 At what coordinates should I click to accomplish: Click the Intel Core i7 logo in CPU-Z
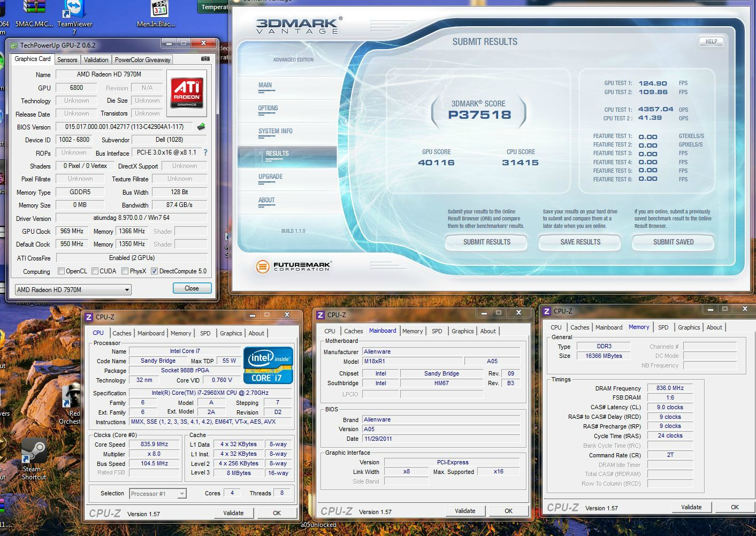click(268, 365)
